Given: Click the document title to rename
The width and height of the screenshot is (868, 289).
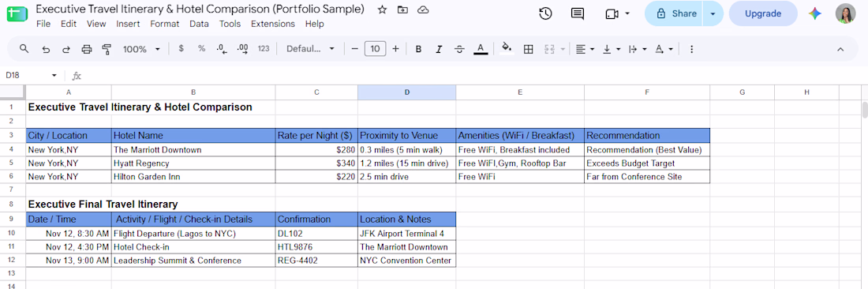Looking at the screenshot, I should 200,9.
